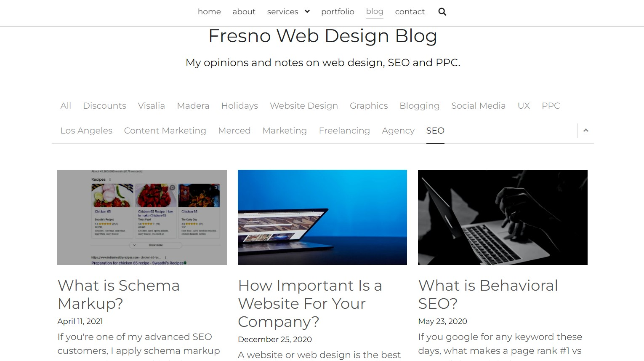Expand the services dropdown arrow
Viewport: 644px width, 361px height.
tap(307, 11)
